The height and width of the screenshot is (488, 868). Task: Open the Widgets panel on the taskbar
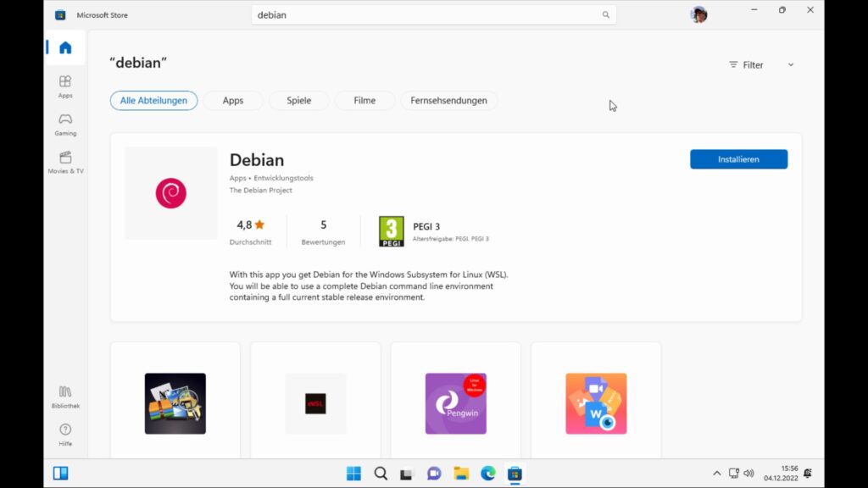pyautogui.click(x=61, y=474)
